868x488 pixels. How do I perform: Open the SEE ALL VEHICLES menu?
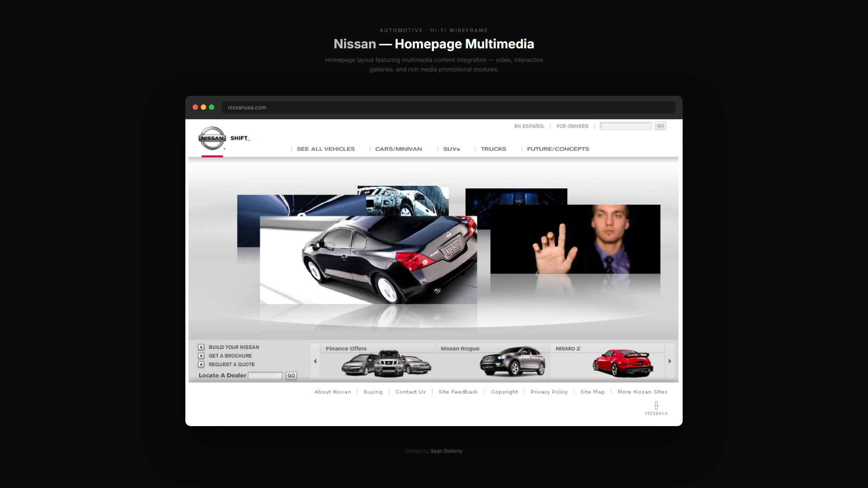(x=325, y=149)
